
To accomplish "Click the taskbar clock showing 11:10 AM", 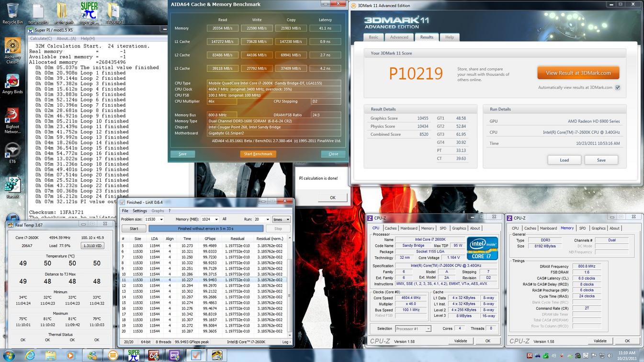I will pyautogui.click(x=627, y=355).
